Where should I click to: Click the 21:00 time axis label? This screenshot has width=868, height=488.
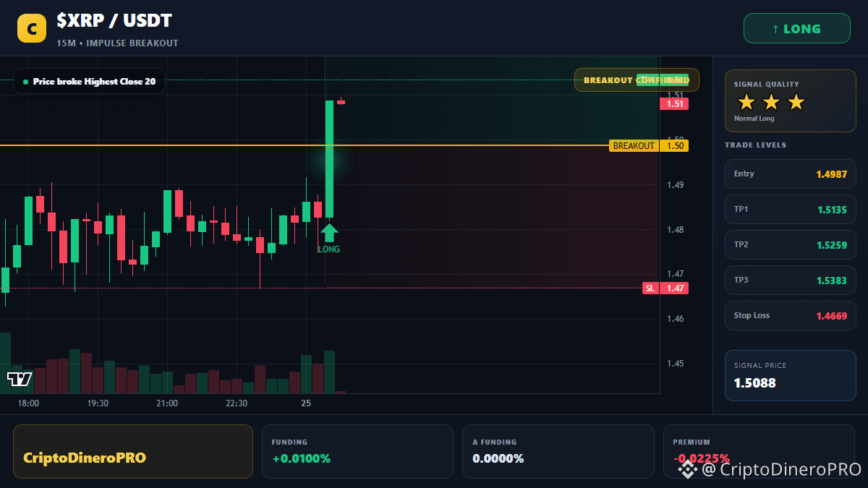167,403
